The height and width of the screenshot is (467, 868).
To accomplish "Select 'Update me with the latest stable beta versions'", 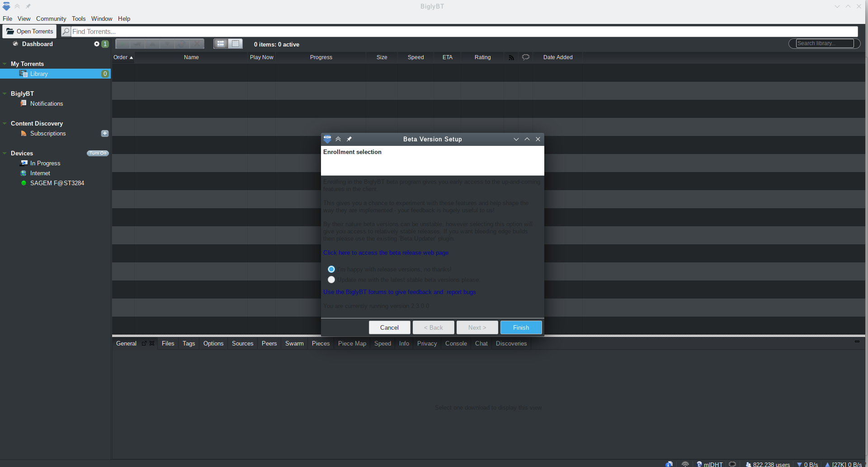I will click(331, 280).
